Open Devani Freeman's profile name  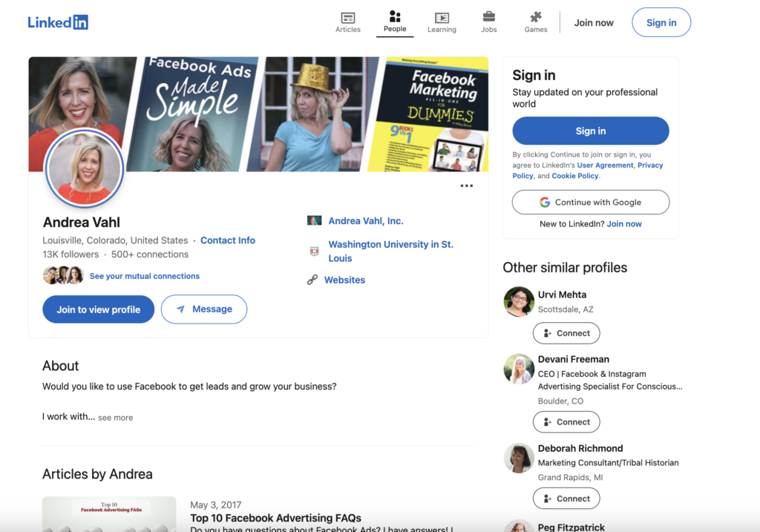(574, 360)
